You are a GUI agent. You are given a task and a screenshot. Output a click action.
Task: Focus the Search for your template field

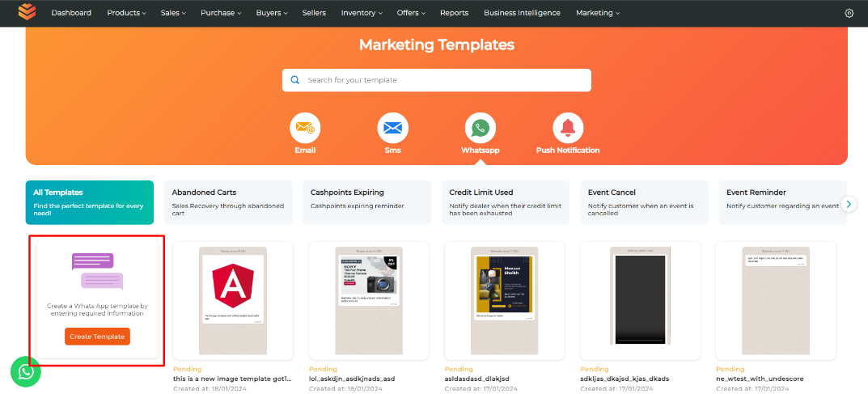point(437,80)
